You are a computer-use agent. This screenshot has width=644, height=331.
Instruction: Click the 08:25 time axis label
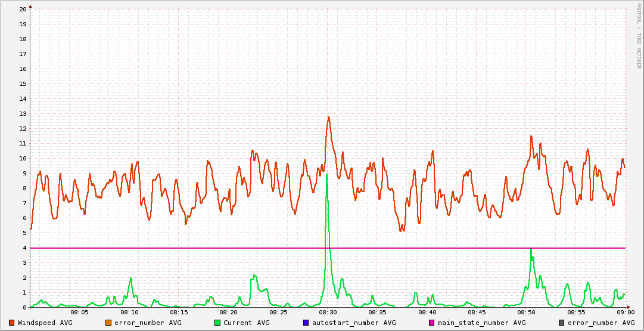tap(278, 313)
